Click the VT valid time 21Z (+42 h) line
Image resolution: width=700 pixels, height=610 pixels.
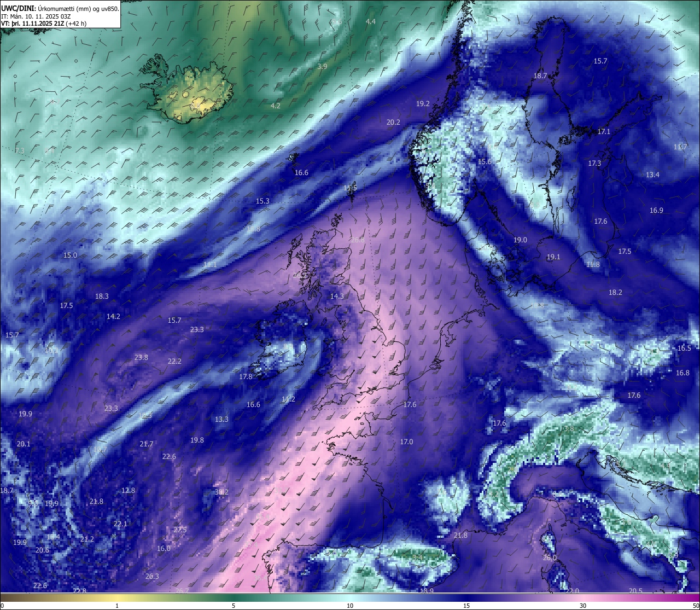coord(43,24)
